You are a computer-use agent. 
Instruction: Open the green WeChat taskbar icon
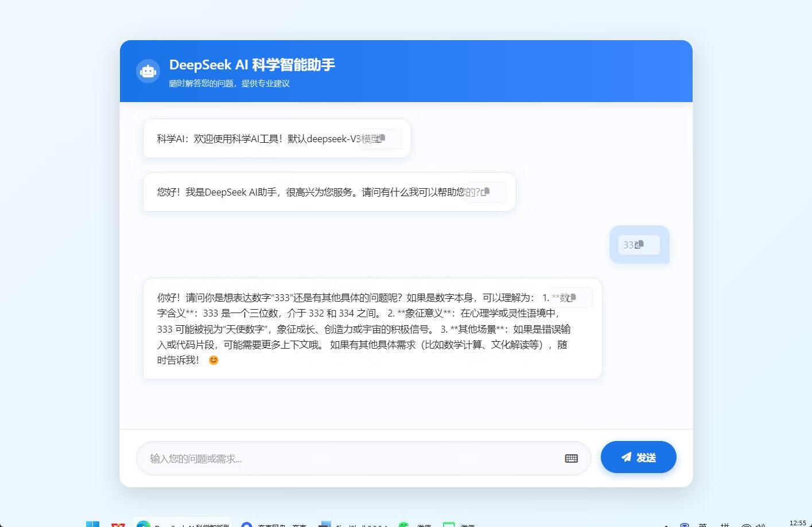pyautogui.click(x=404, y=524)
